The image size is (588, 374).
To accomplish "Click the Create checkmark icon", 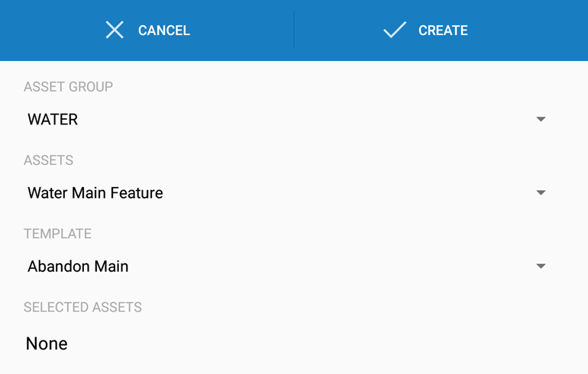I will 394,31.
